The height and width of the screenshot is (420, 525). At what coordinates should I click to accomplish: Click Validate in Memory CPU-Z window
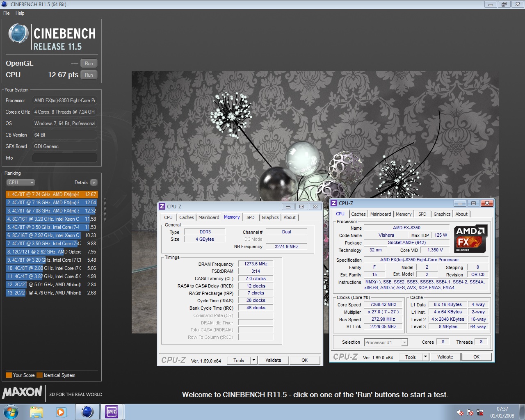(273, 360)
